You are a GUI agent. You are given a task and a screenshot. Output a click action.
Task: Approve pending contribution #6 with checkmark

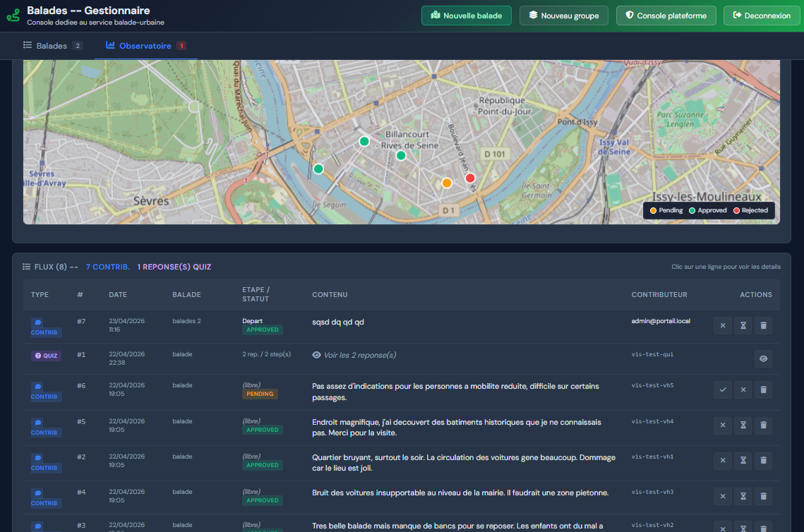click(722, 389)
